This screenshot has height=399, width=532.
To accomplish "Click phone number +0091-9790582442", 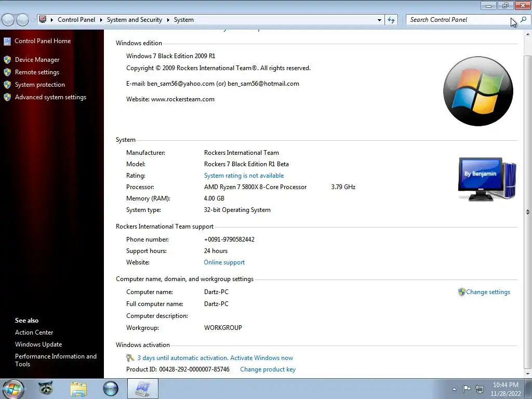I will tap(229, 240).
